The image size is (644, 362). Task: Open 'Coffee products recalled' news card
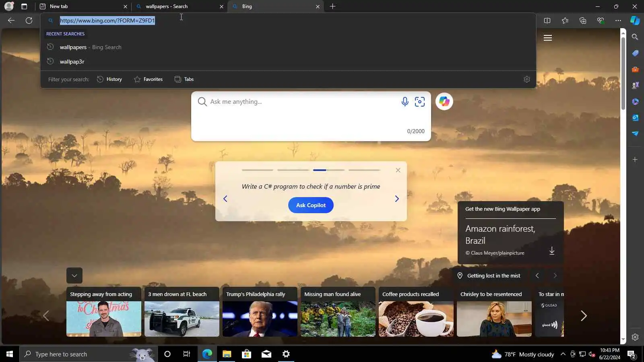(x=416, y=311)
